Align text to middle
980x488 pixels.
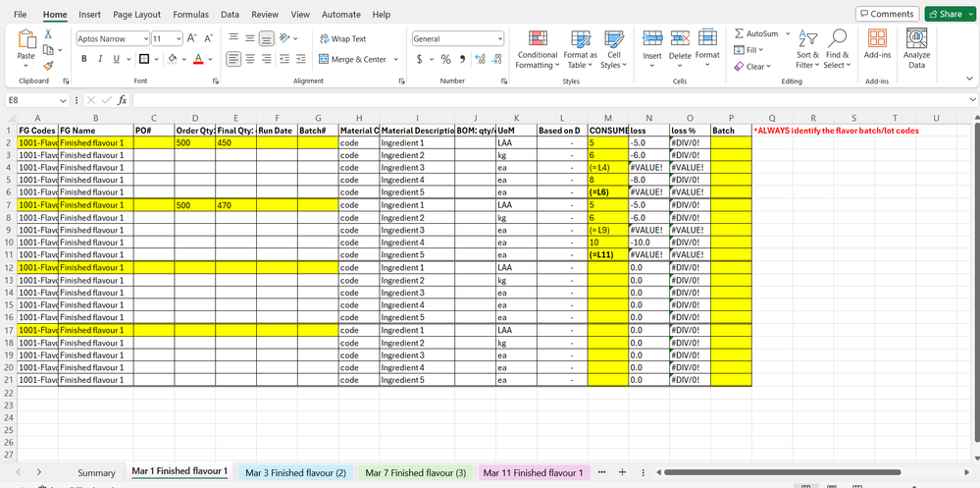pyautogui.click(x=250, y=38)
